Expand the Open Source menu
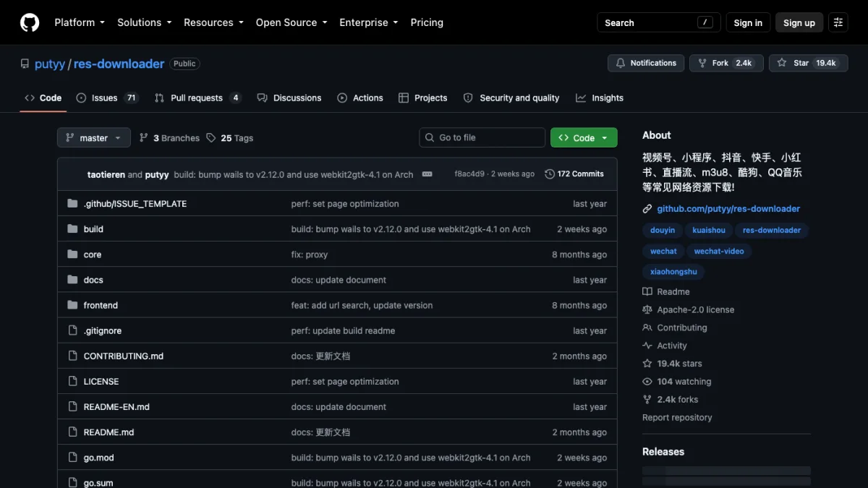Image resolution: width=868 pixels, height=488 pixels. pos(292,22)
